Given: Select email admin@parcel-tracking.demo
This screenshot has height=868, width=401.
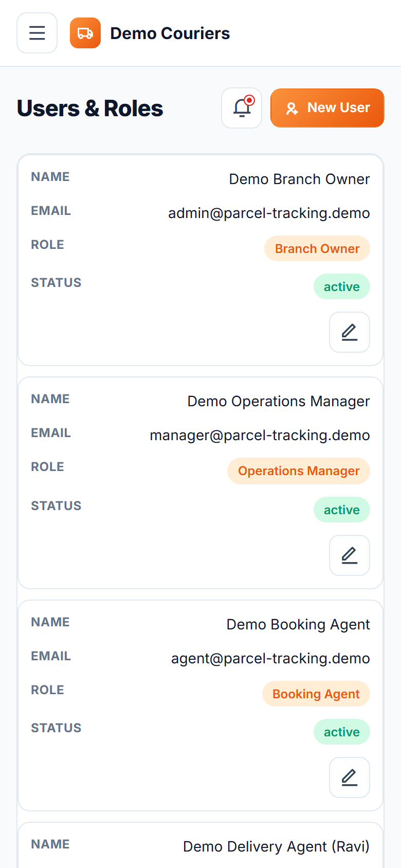Looking at the screenshot, I should click(x=269, y=213).
